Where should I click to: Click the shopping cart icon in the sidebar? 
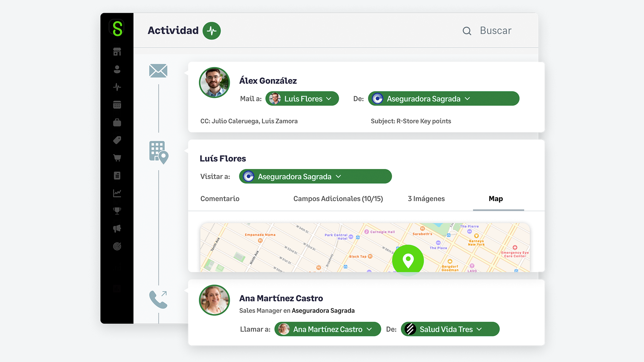(x=117, y=158)
